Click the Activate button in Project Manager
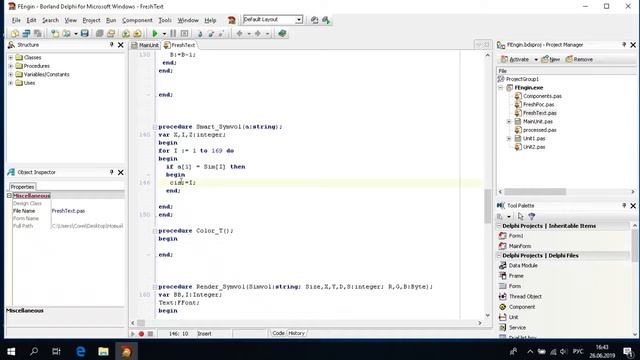The height and width of the screenshot is (360, 640). click(515, 60)
